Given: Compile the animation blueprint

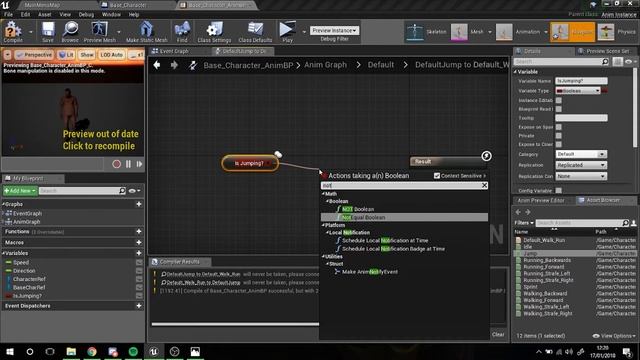Looking at the screenshot, I should [x=13, y=31].
